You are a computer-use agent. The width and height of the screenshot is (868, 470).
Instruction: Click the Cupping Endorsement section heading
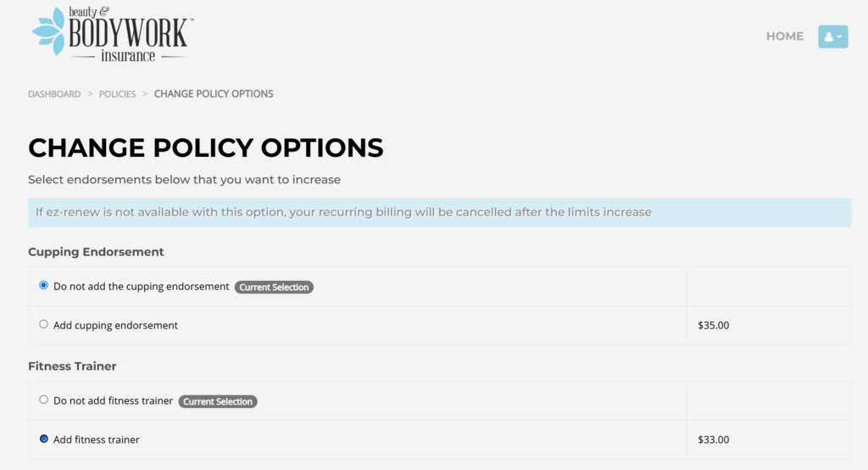96,252
